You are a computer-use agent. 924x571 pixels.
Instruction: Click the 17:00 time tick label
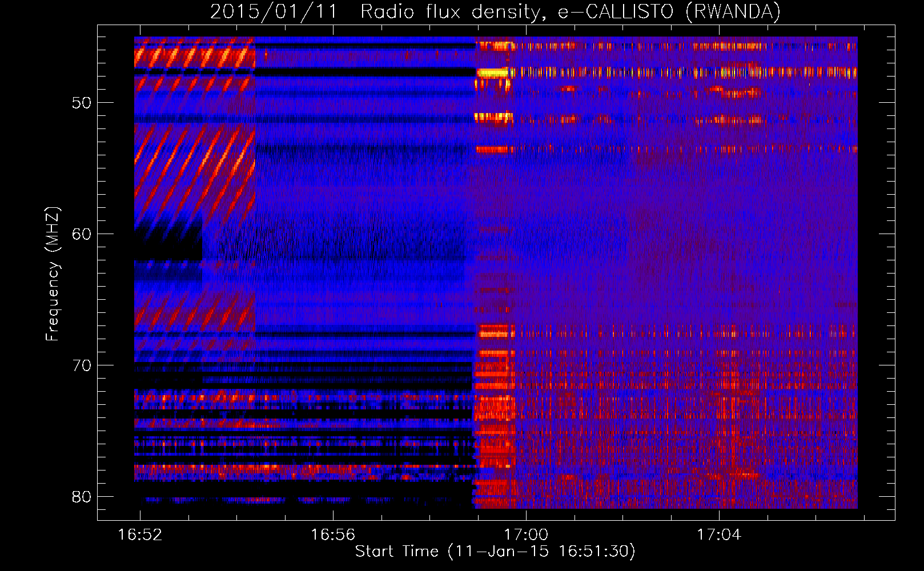click(x=526, y=534)
